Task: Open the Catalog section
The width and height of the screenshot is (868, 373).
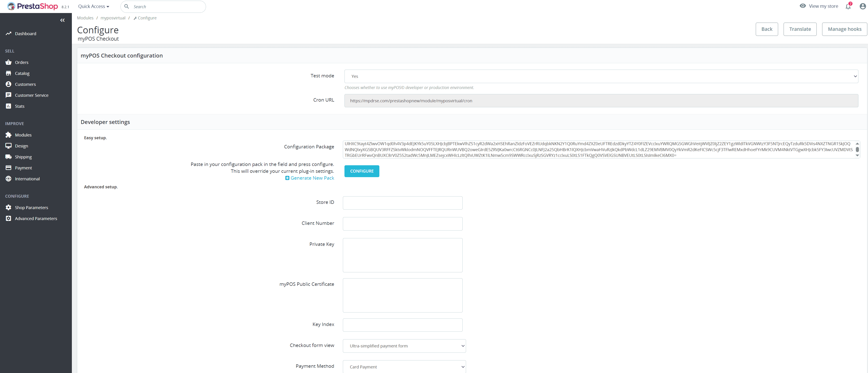Action: 22,73
